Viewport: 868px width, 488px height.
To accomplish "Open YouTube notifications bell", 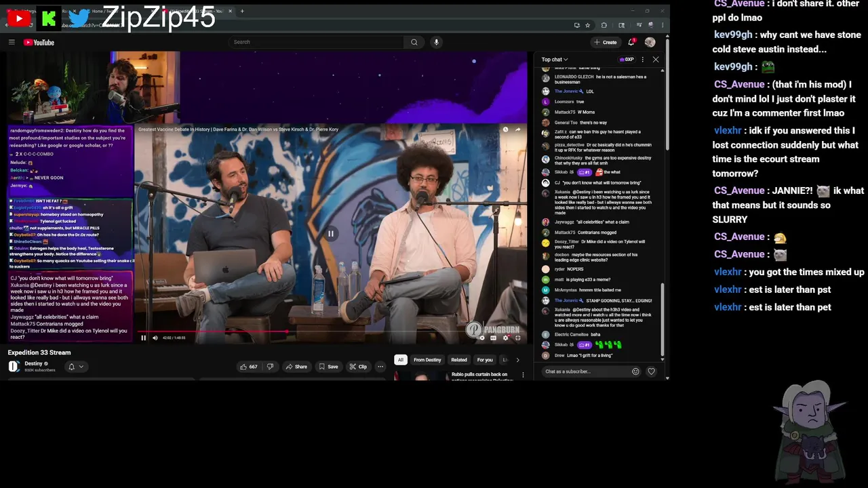I will point(631,42).
